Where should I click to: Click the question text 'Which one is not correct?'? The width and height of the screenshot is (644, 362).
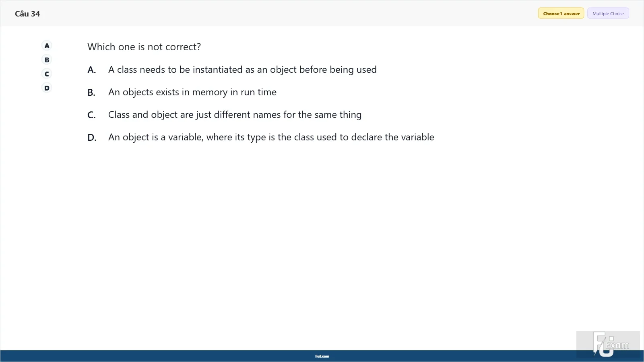click(144, 47)
